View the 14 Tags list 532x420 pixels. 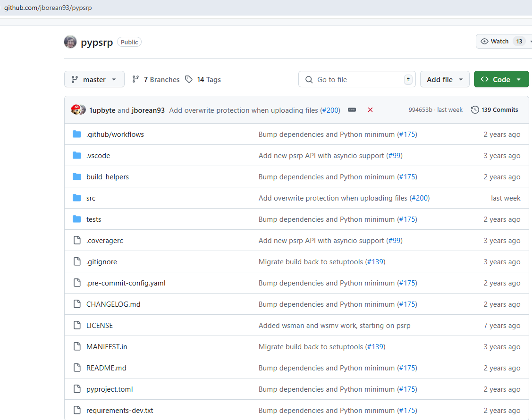[203, 80]
